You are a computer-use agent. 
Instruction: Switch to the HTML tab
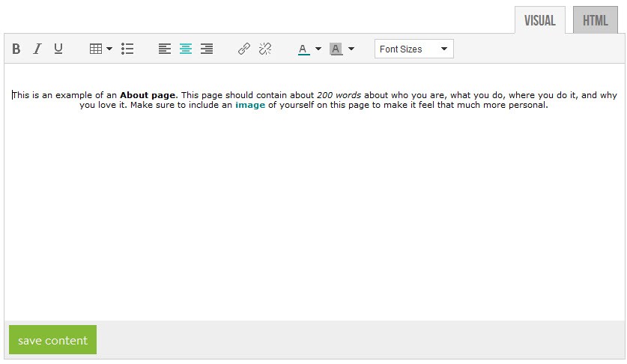pyautogui.click(x=595, y=20)
